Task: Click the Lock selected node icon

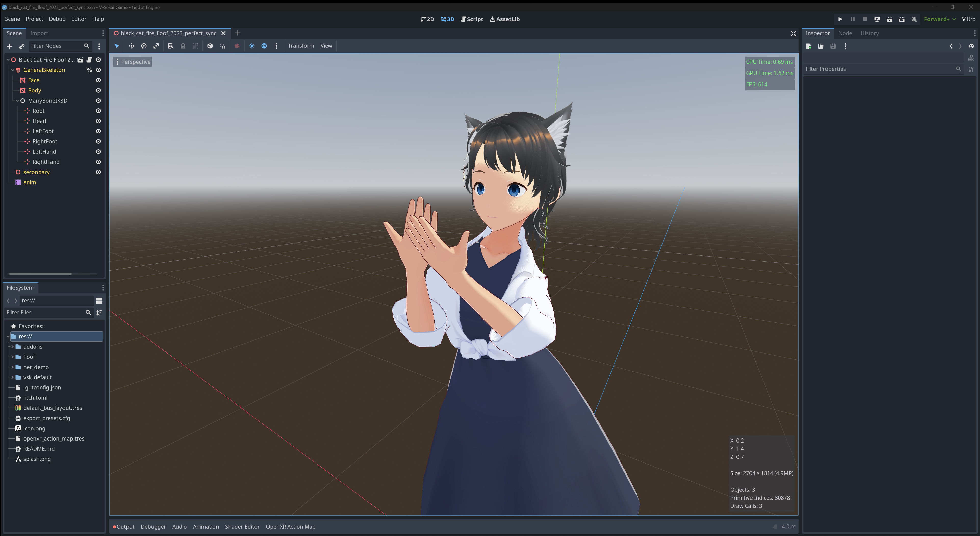Action: coord(183,46)
